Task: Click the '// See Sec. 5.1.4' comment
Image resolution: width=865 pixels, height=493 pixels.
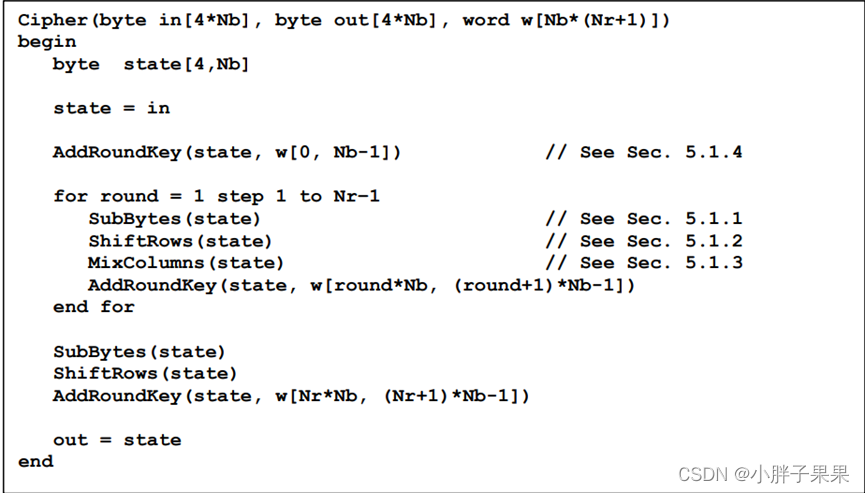Action: [x=644, y=152]
